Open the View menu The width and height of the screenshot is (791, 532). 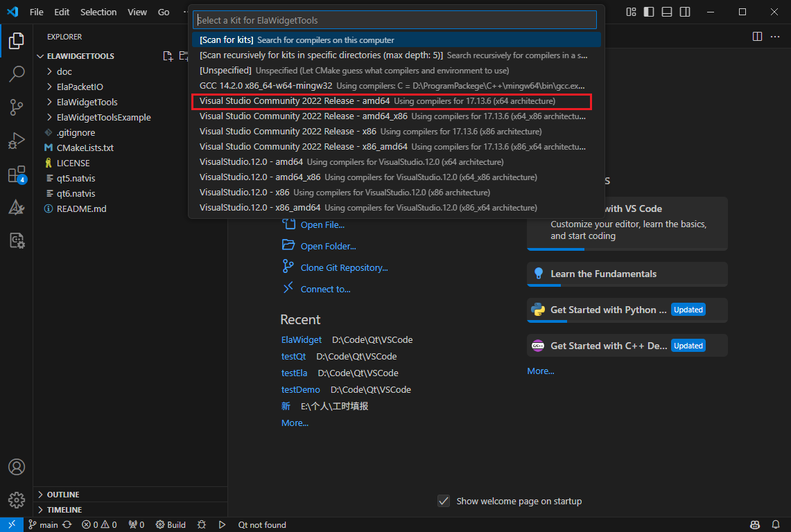(x=137, y=12)
